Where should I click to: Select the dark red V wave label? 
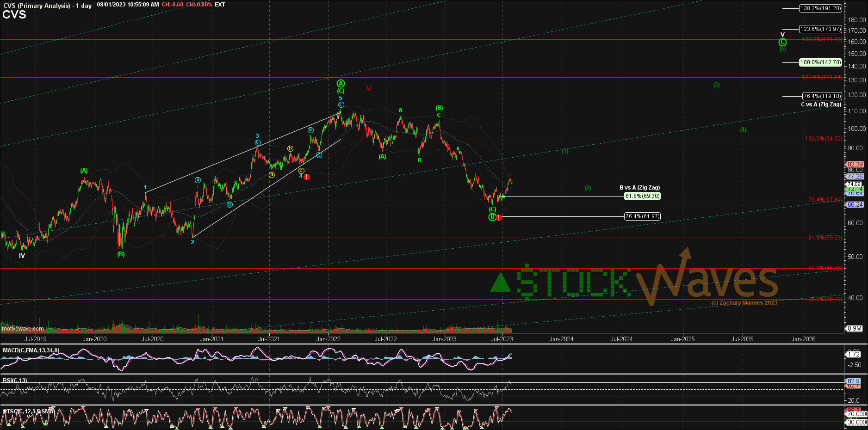tap(369, 88)
